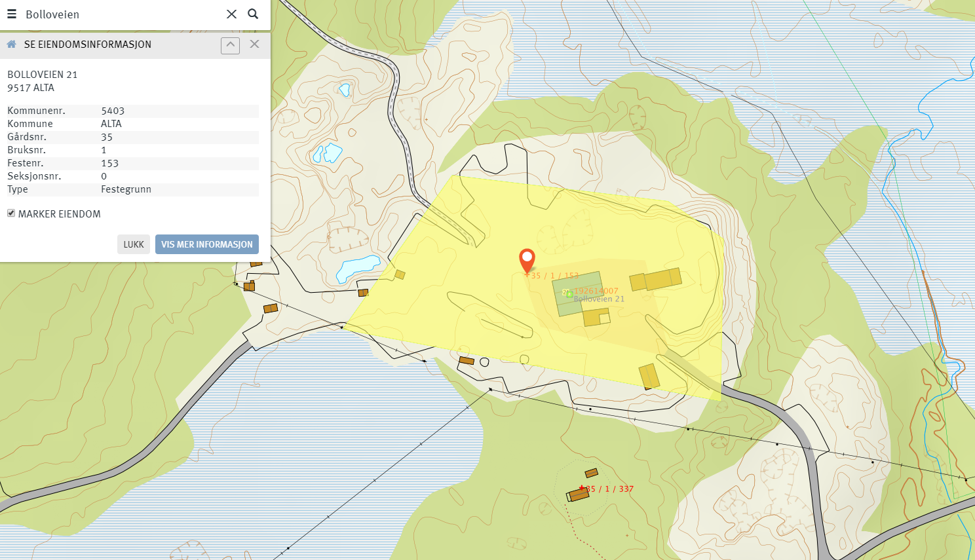
Task: Click the Bolloveien 21 address label on map
Action: 599,299
